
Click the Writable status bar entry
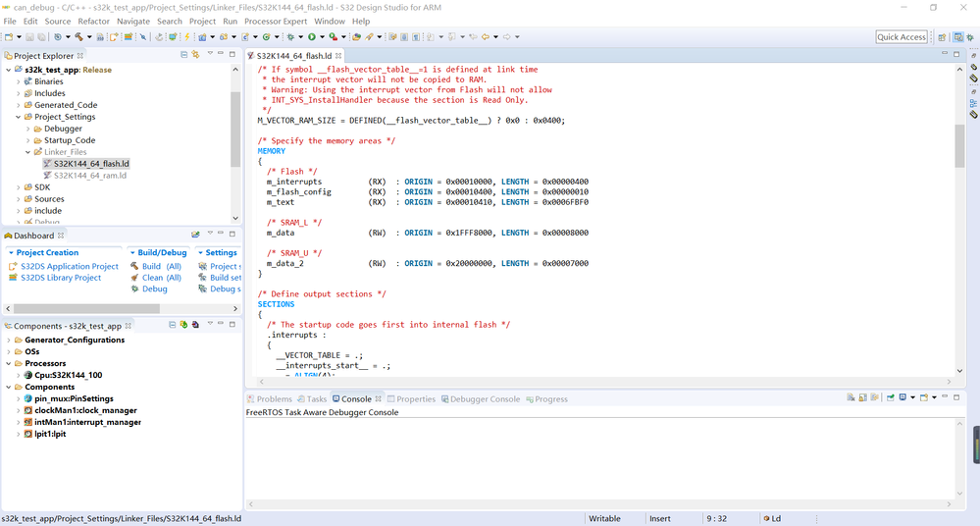pos(604,518)
